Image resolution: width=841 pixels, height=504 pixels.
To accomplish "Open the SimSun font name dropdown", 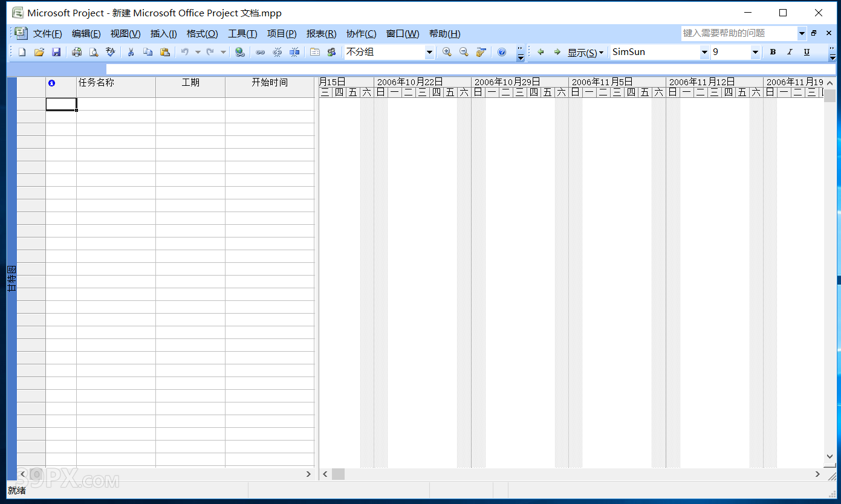I will coord(704,53).
